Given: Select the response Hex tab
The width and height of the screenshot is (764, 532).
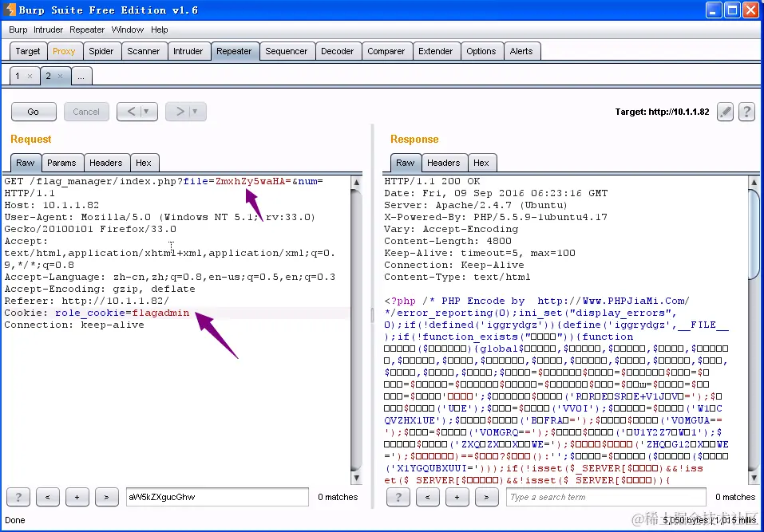Looking at the screenshot, I should pyautogui.click(x=481, y=163).
